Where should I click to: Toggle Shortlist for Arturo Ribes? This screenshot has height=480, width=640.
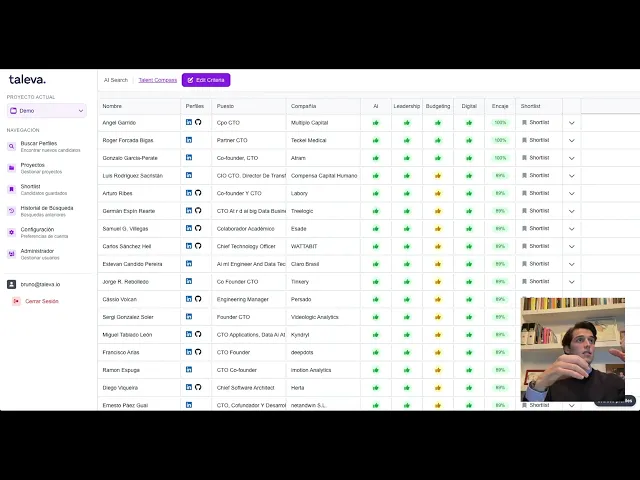coord(536,193)
